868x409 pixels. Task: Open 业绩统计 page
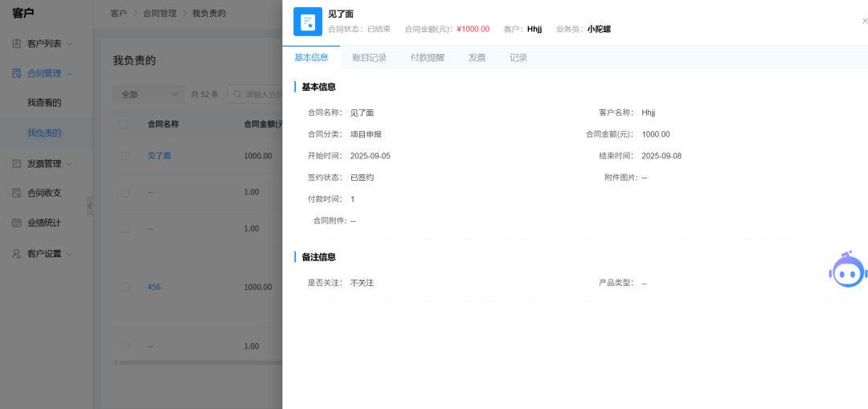[44, 223]
